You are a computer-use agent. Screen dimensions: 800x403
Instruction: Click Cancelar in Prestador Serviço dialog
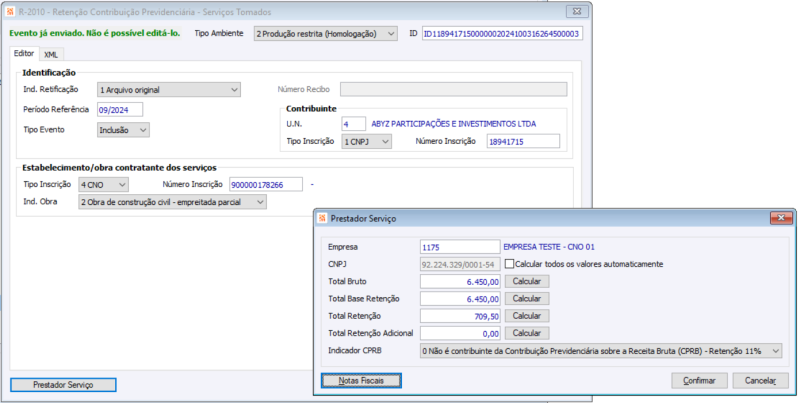(x=760, y=381)
